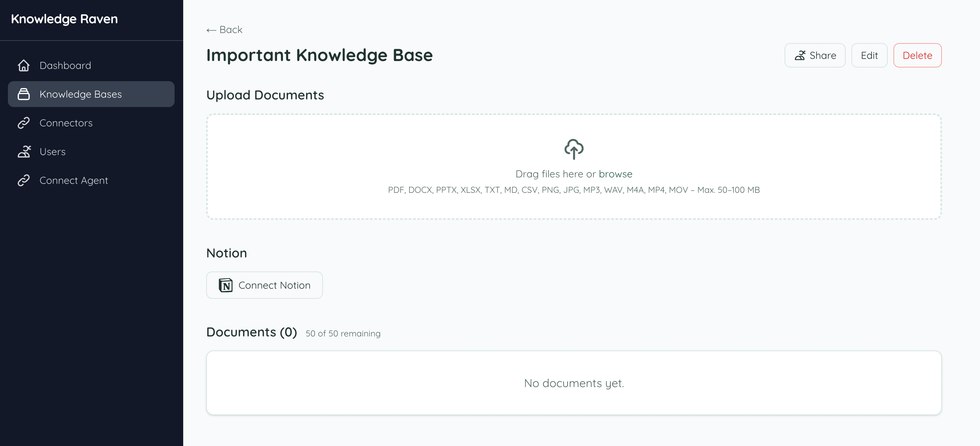Viewport: 980px width, 446px height.
Task: Select the Connectors link icon
Action: click(x=24, y=122)
